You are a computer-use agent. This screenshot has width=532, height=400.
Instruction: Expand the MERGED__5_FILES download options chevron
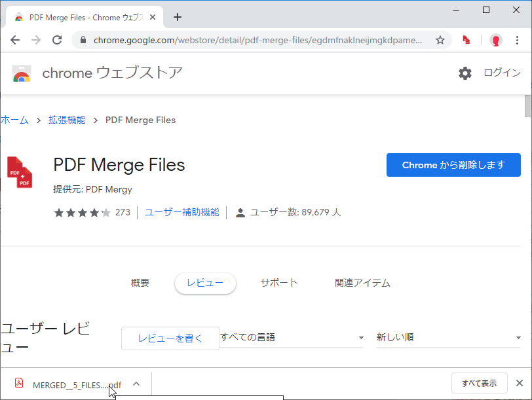click(x=136, y=384)
